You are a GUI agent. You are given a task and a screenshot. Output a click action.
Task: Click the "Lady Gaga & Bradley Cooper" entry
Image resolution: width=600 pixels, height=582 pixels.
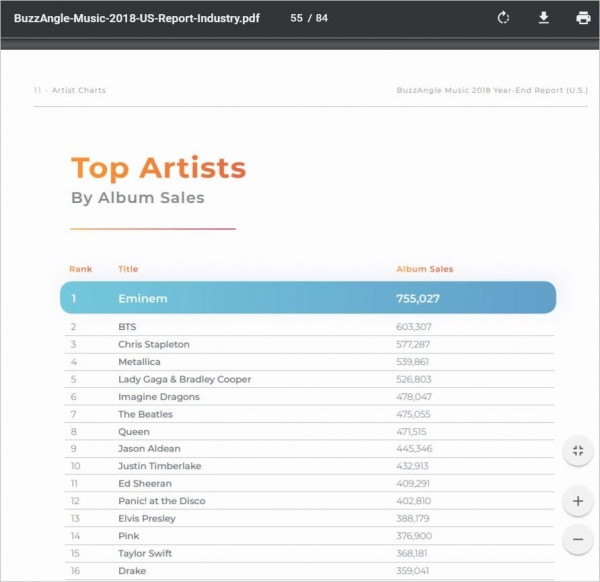click(x=184, y=379)
